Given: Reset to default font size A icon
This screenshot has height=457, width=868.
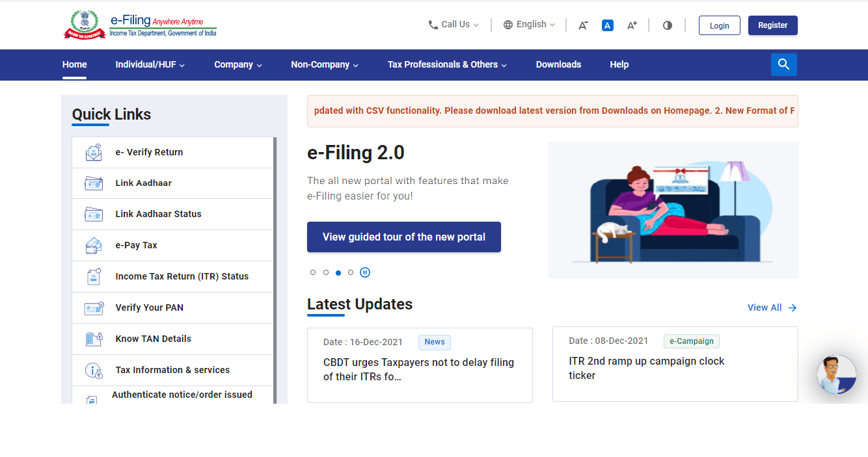Looking at the screenshot, I should click(608, 25).
